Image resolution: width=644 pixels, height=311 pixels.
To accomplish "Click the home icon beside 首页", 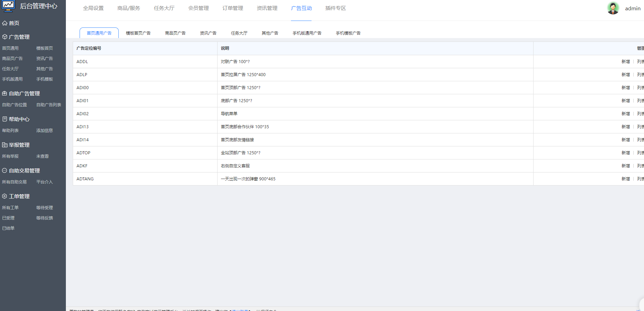I will coord(4,23).
